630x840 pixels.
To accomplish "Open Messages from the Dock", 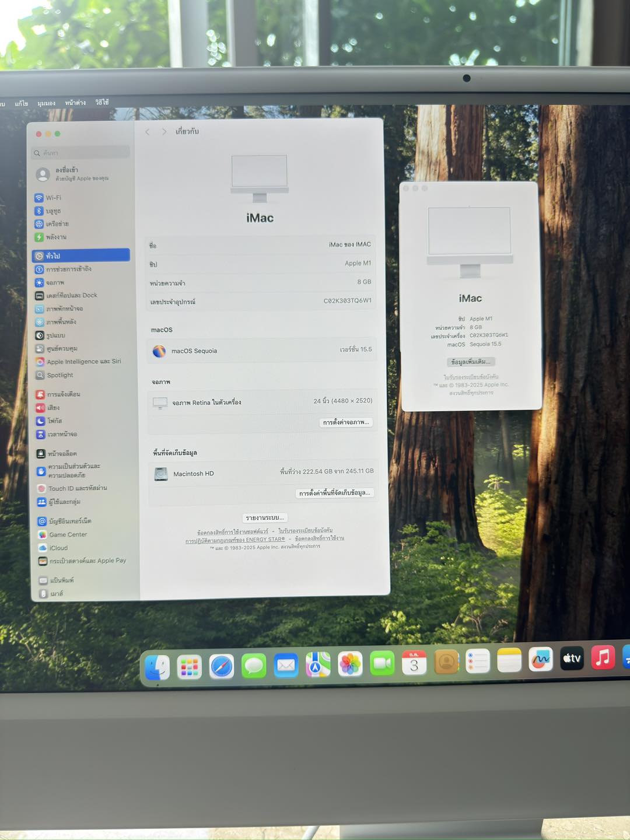I will pyautogui.click(x=254, y=666).
